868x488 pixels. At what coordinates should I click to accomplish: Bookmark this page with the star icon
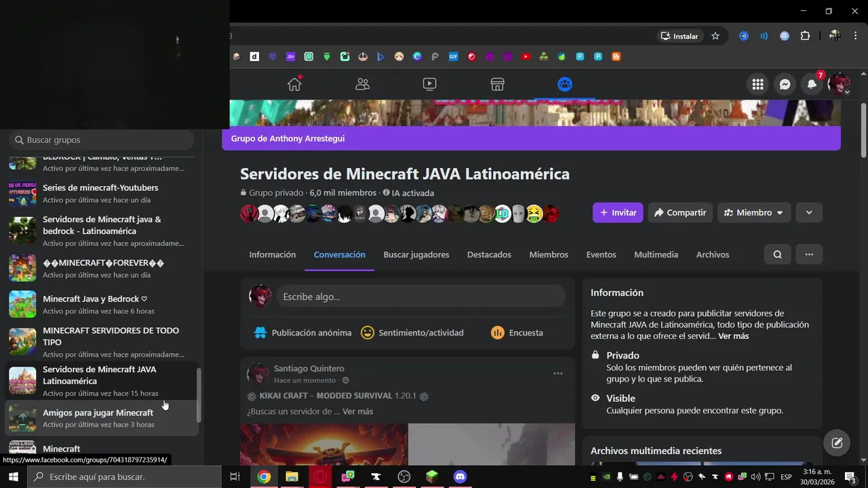715,36
